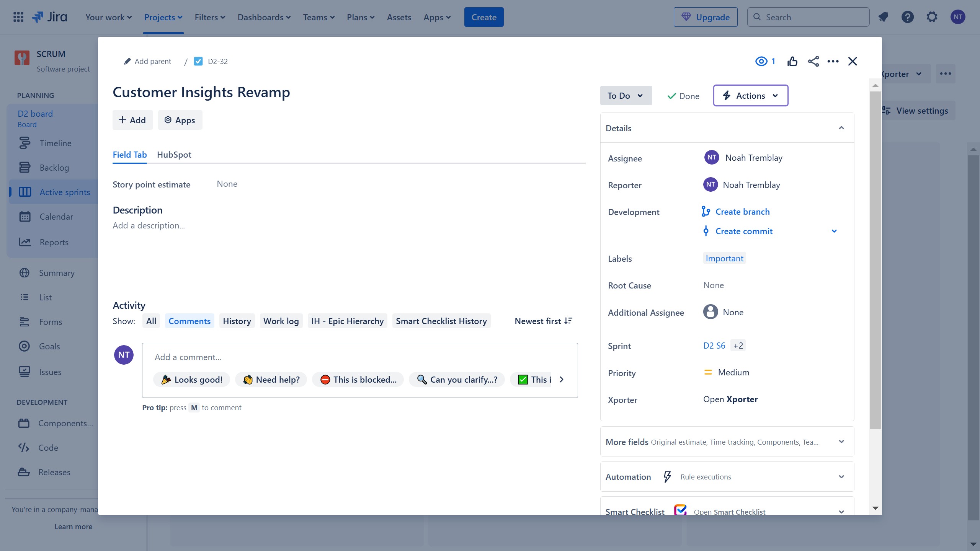The width and height of the screenshot is (980, 551).
Task: Click the Looks good! quick comment
Action: (191, 380)
